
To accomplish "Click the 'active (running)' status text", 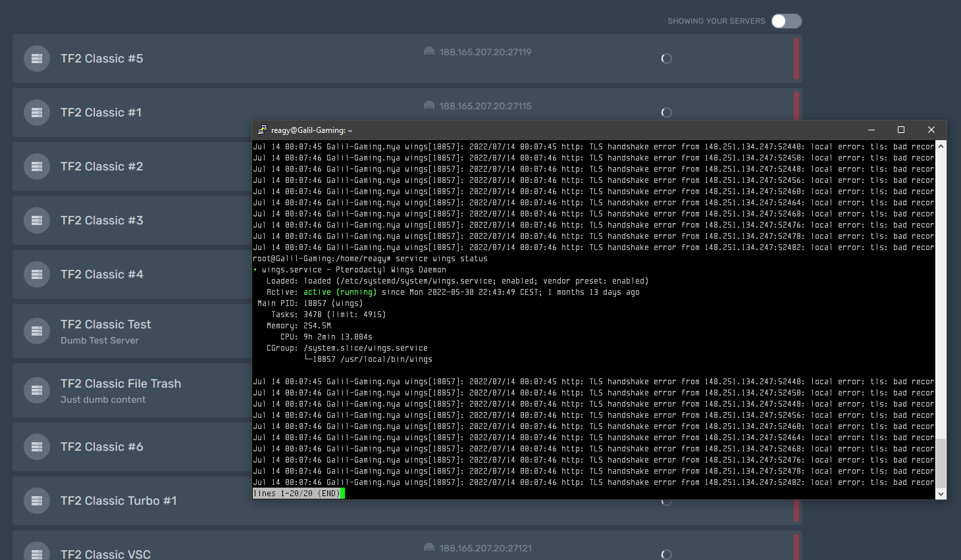I will click(340, 292).
